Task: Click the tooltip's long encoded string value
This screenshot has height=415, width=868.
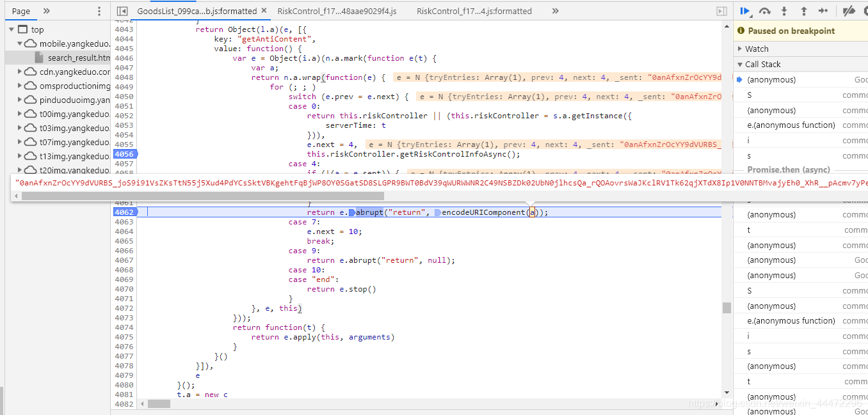Action: 442,182
